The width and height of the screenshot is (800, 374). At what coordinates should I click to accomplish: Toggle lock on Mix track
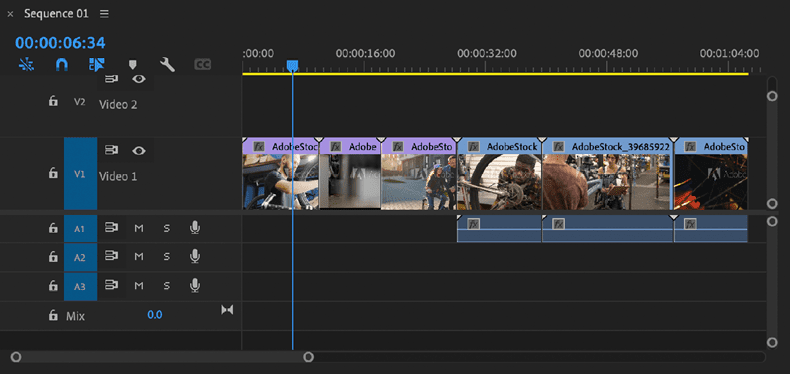click(53, 315)
